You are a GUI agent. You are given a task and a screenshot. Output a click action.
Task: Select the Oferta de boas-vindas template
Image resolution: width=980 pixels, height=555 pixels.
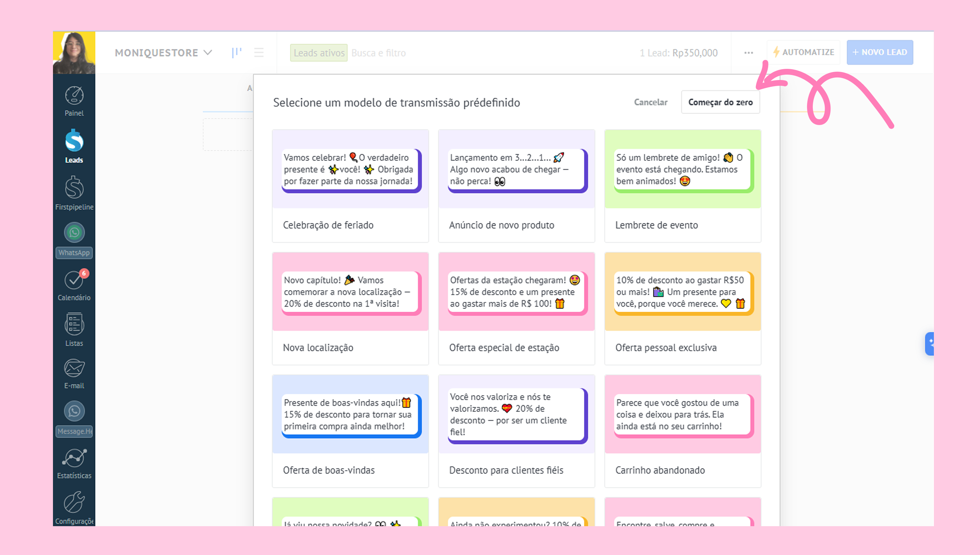click(x=350, y=431)
